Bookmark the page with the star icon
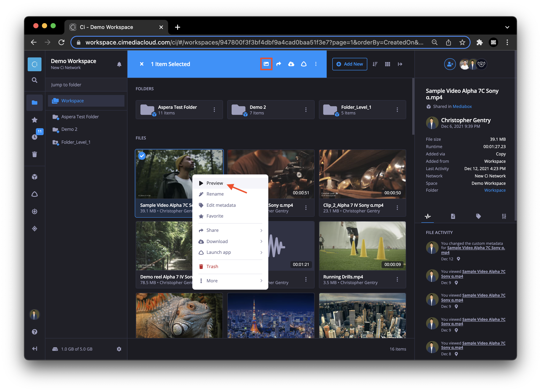The width and height of the screenshot is (541, 392). click(462, 43)
